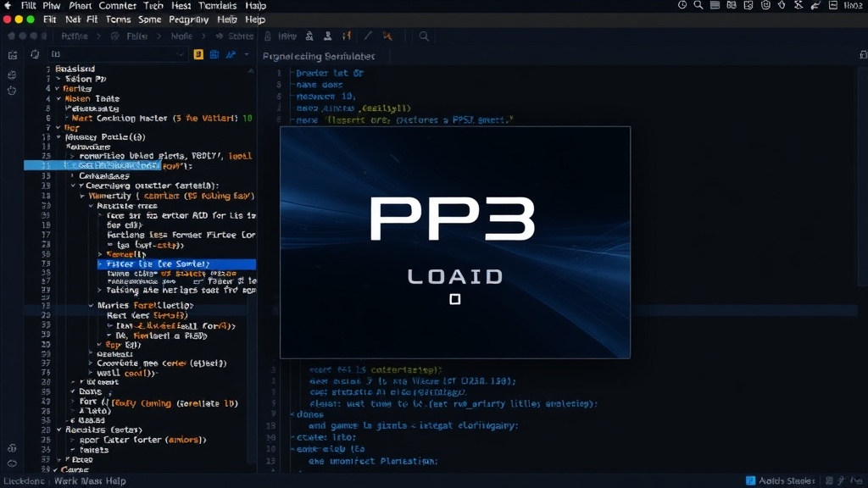Click the face icon in macOS menu bar
This screenshot has height=488, width=868.
click(x=765, y=5)
